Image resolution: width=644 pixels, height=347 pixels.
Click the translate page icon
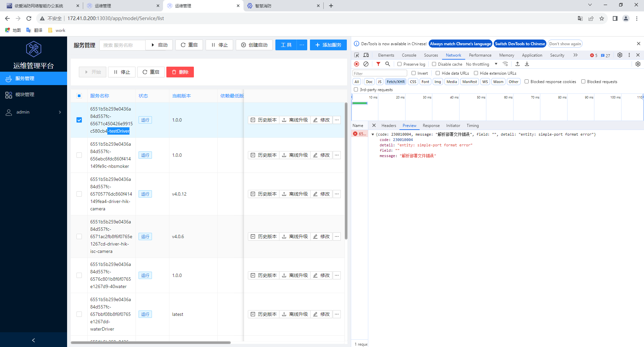580,18
